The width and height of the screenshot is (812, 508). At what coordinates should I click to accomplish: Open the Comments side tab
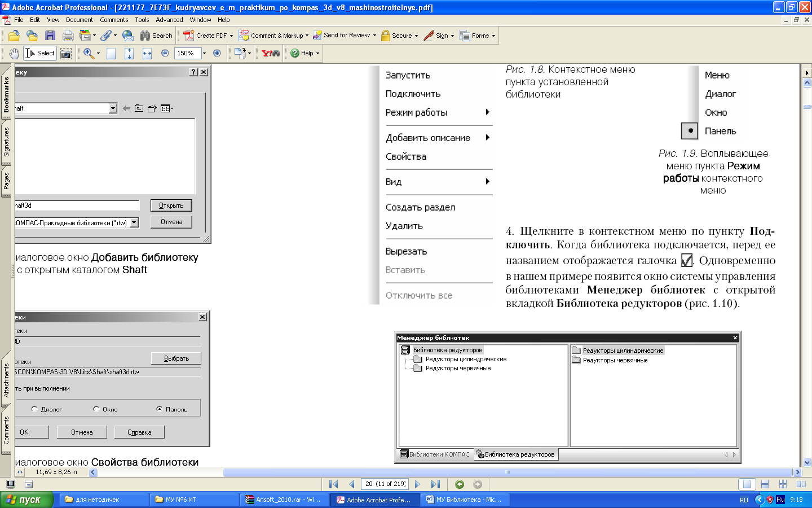(6, 430)
